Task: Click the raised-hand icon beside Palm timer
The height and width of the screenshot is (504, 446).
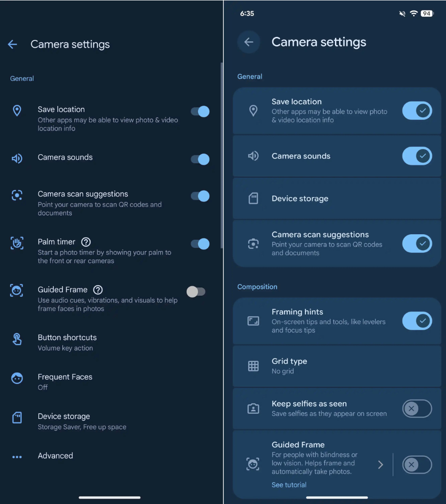Action: pyautogui.click(x=17, y=243)
